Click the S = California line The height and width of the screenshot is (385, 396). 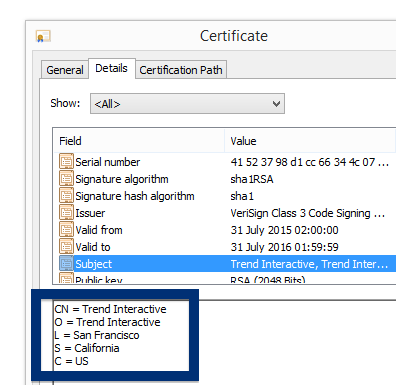87,348
